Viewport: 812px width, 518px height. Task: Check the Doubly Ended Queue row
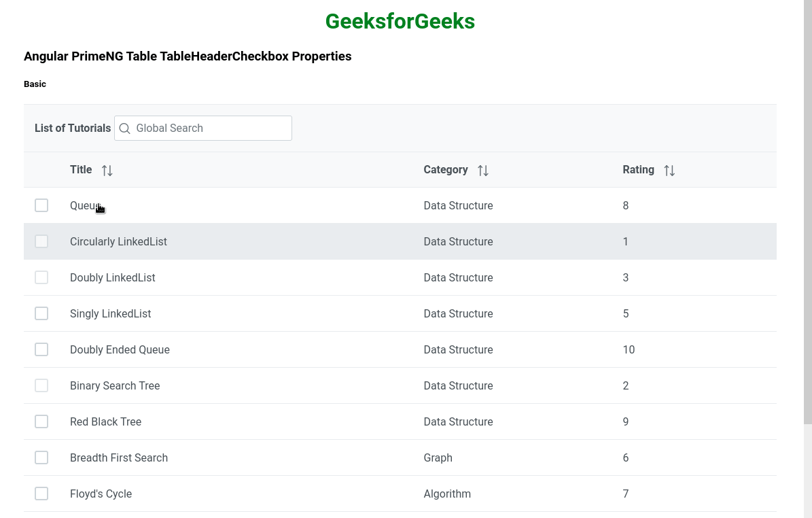pyautogui.click(x=41, y=349)
